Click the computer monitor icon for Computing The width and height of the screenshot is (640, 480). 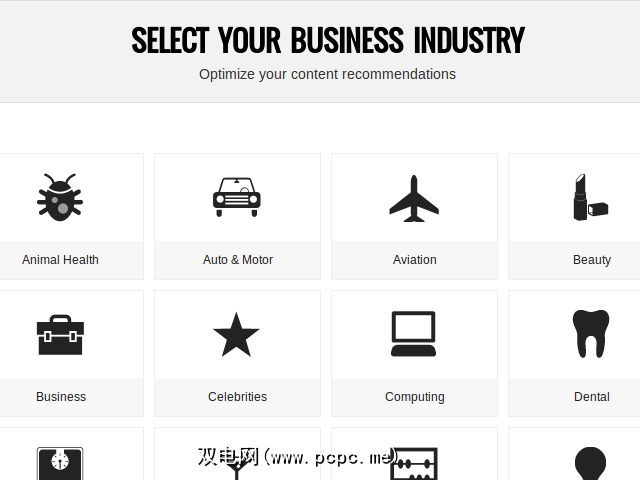(x=414, y=334)
